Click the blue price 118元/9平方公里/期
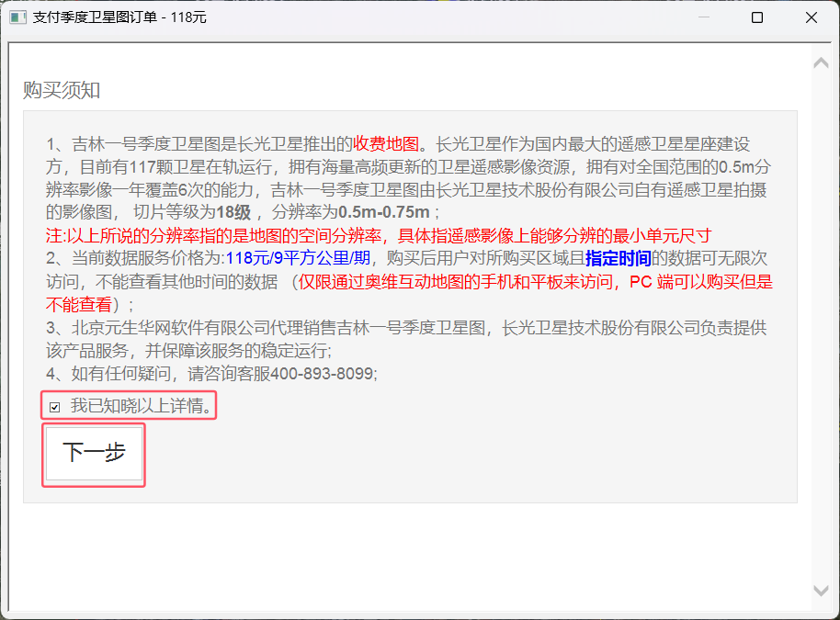 [298, 258]
